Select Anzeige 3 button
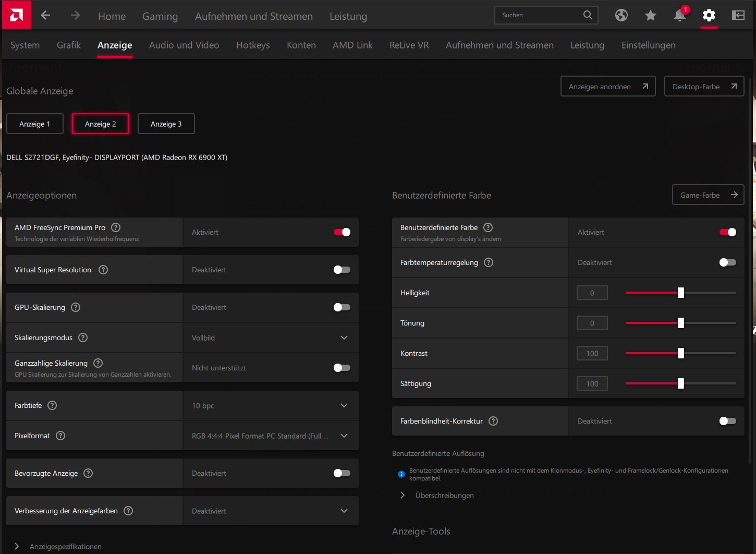This screenshot has height=554, width=756. [166, 124]
